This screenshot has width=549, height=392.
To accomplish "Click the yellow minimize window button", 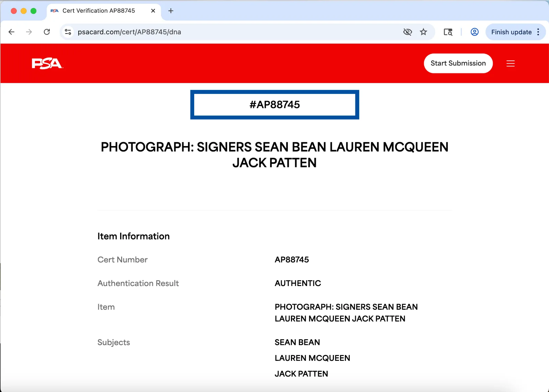I will 24,11.
